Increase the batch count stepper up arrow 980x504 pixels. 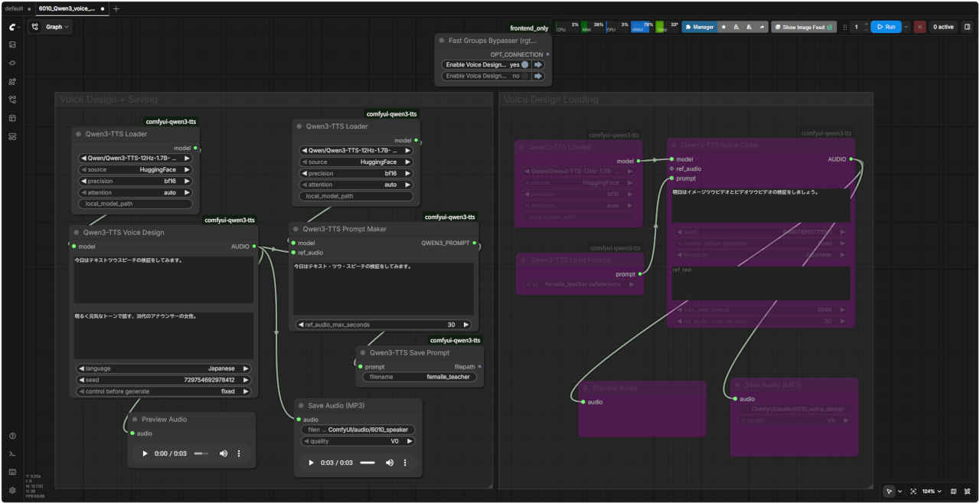coord(866,24)
